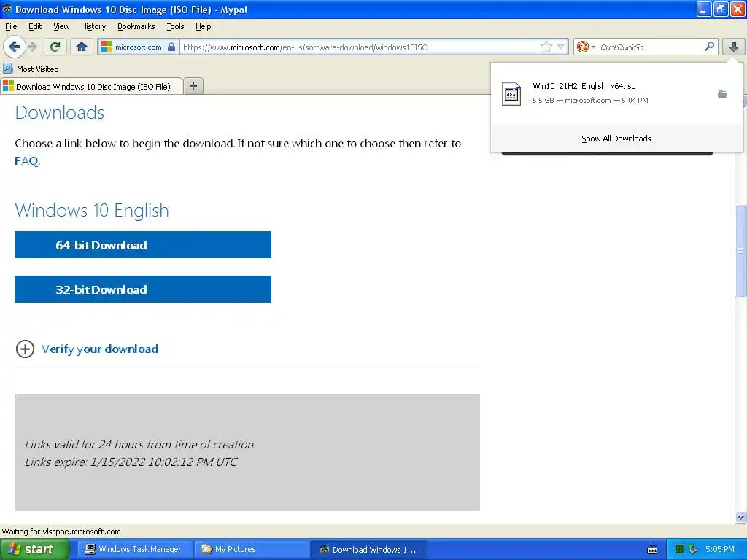The height and width of the screenshot is (560, 747).
Task: Open the View menu
Action: point(61,26)
